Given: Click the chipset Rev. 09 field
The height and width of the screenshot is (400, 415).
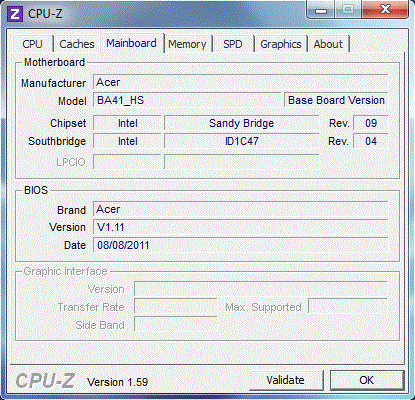Looking at the screenshot, I should tap(371, 123).
